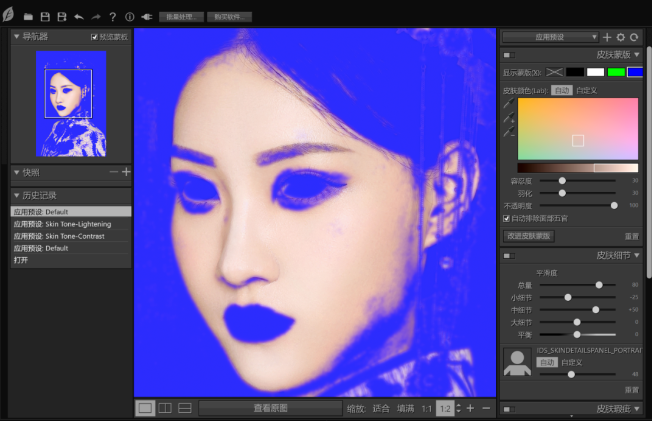Open preset settings gear icon

620,37
